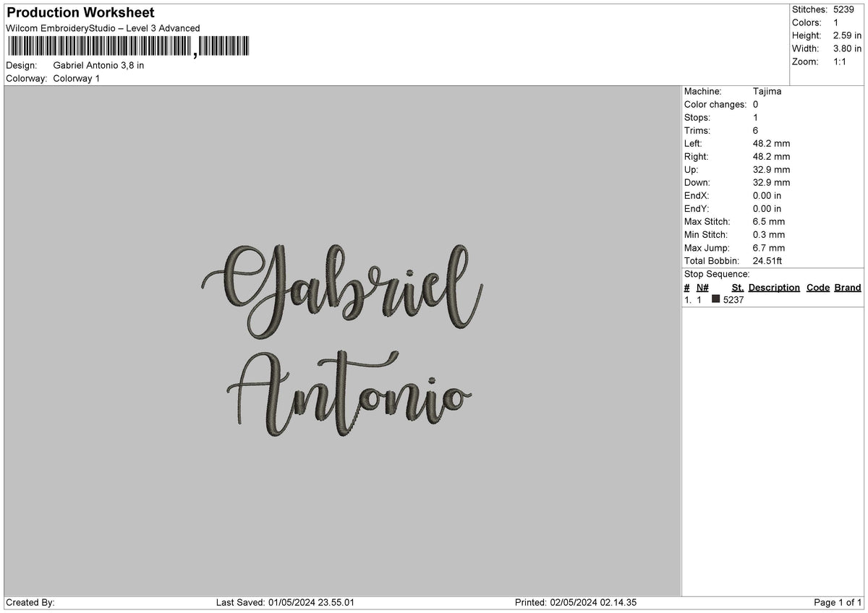868x613 pixels.
Task: Click the Max Stitch value 6.5 mm
Action: (x=769, y=221)
